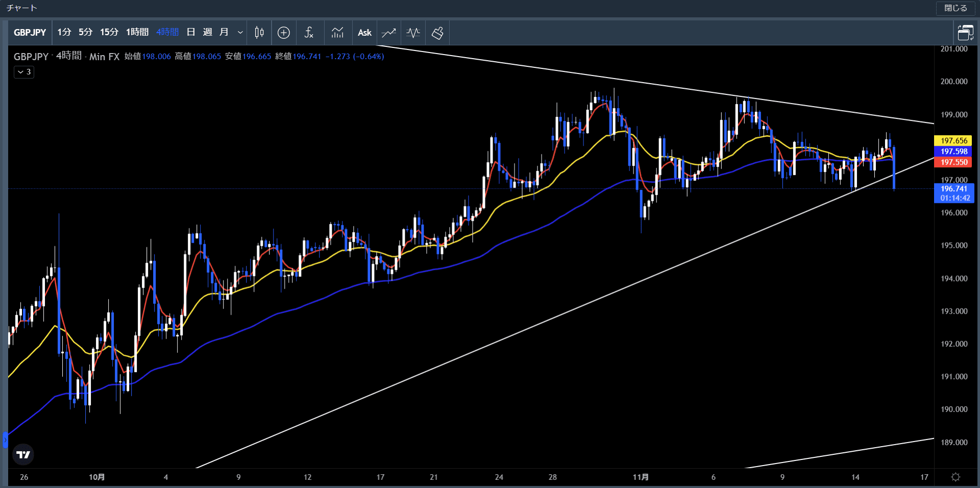Image resolution: width=980 pixels, height=488 pixels.
Task: Expand the collapsed indicators legend showing 3
Action: 24,72
